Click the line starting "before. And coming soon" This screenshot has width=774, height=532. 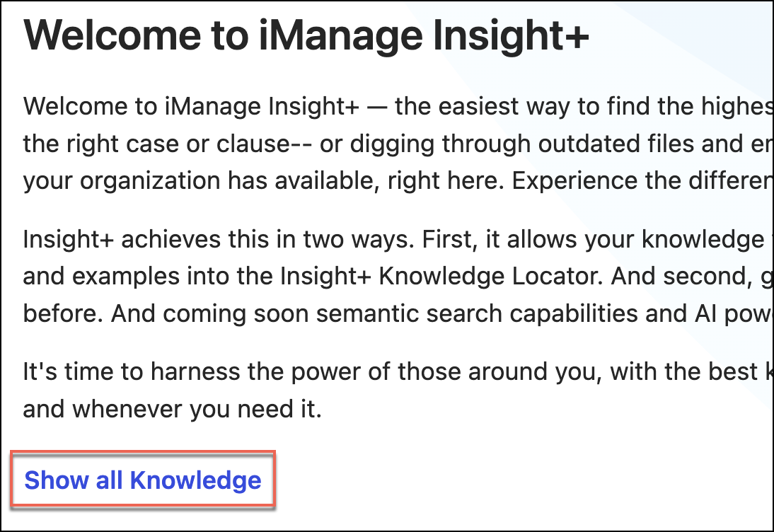(x=212, y=312)
